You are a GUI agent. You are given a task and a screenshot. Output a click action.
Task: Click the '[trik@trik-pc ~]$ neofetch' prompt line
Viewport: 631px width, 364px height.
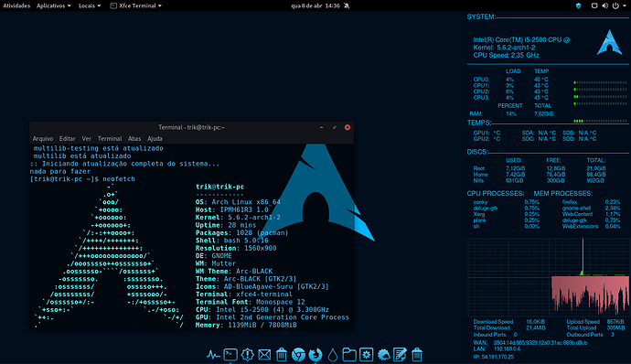pos(82,178)
